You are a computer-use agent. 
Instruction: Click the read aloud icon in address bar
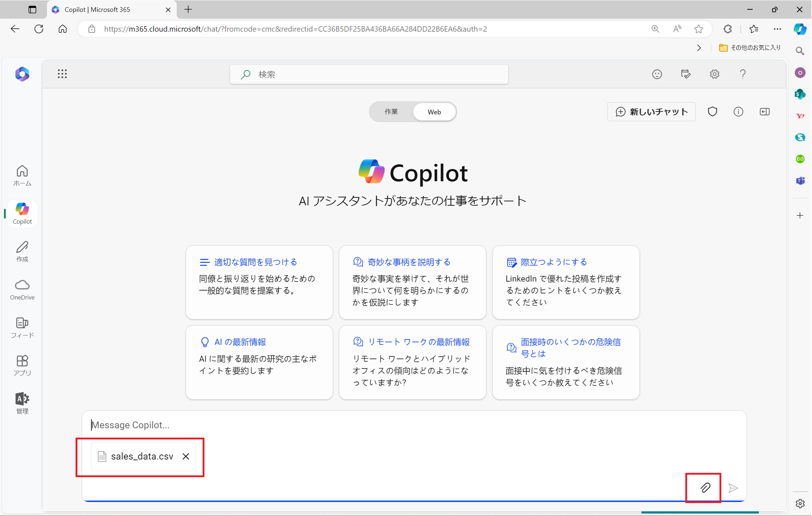coord(677,29)
